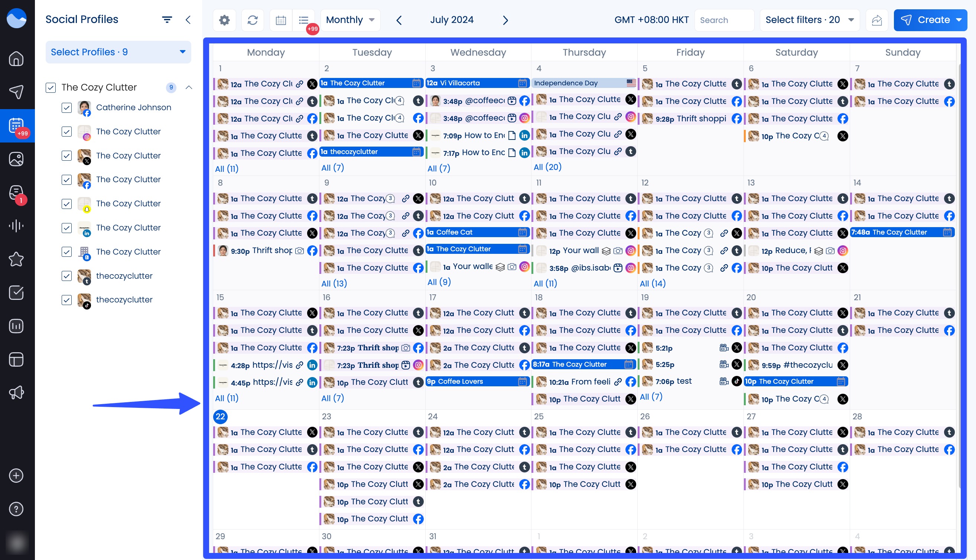Open Select filters dropdown
Viewport: 976px width, 560px height.
(809, 20)
